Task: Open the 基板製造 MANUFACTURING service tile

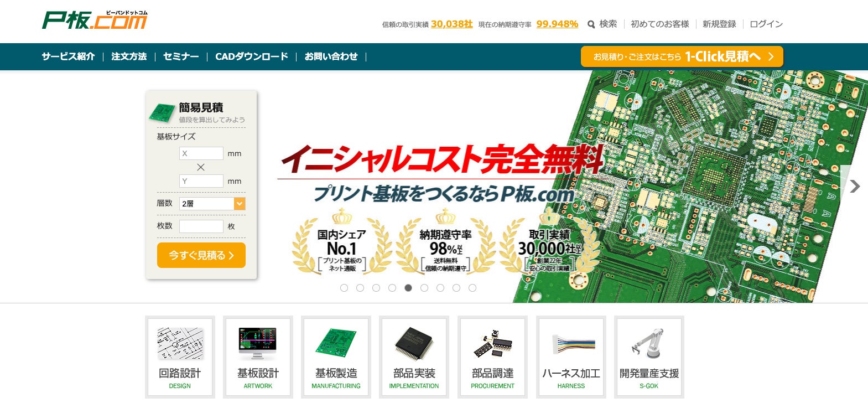Action: click(336, 357)
